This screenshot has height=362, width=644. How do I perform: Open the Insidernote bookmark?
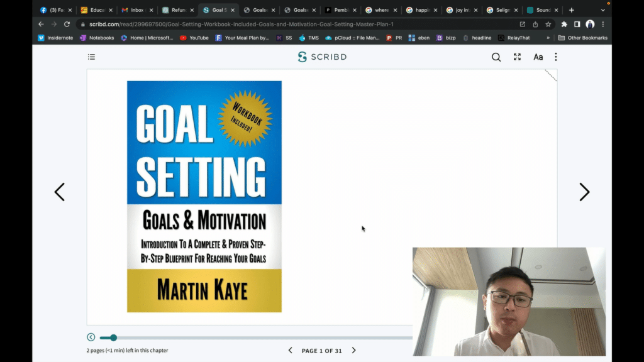coord(55,38)
